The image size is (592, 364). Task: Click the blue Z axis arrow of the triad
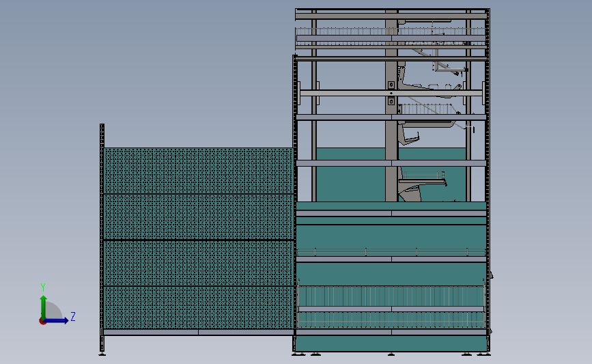tap(57, 321)
